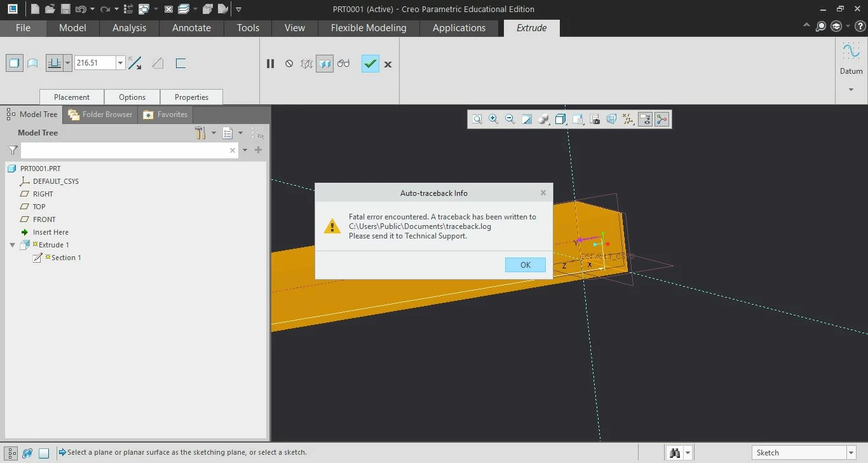Cancel the extrude with X button

388,64
